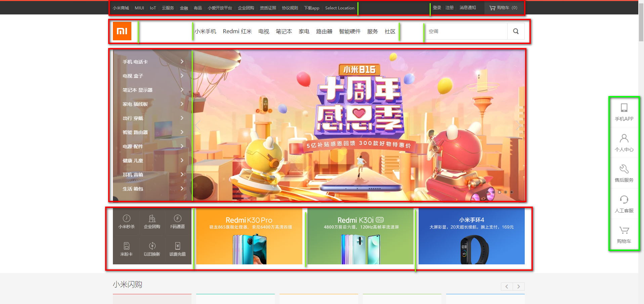
Task: Click MIUI top link
Action: 139,8
